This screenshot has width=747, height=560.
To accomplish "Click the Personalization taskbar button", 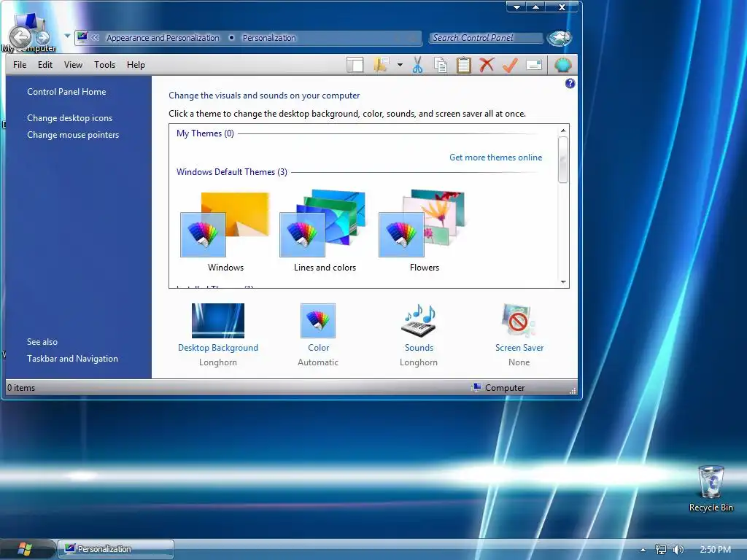I will (x=116, y=549).
